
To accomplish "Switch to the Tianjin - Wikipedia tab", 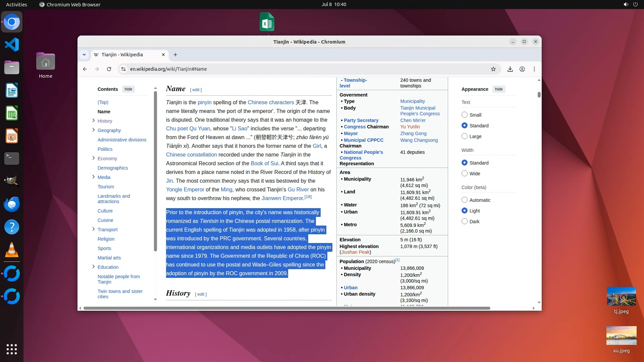I will 122,55.
